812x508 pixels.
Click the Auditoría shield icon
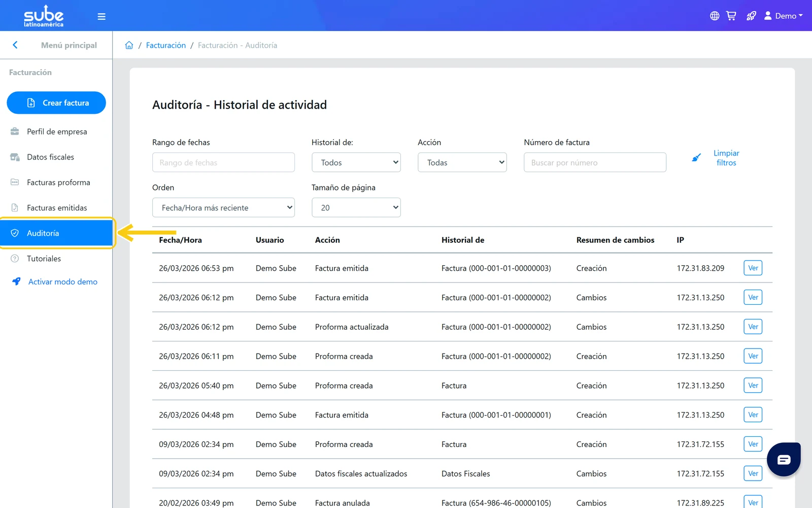click(x=15, y=233)
